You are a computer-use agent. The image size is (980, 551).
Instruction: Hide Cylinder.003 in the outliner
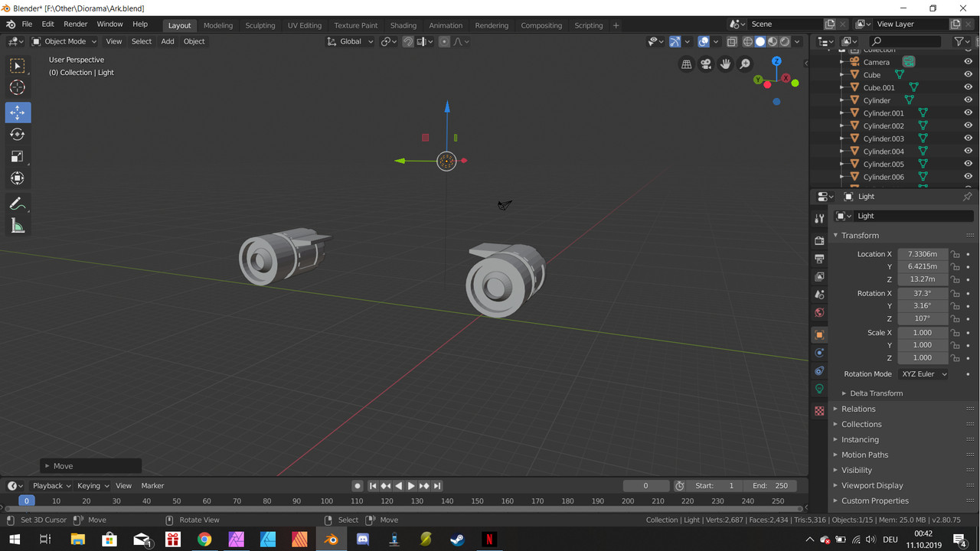(x=968, y=139)
